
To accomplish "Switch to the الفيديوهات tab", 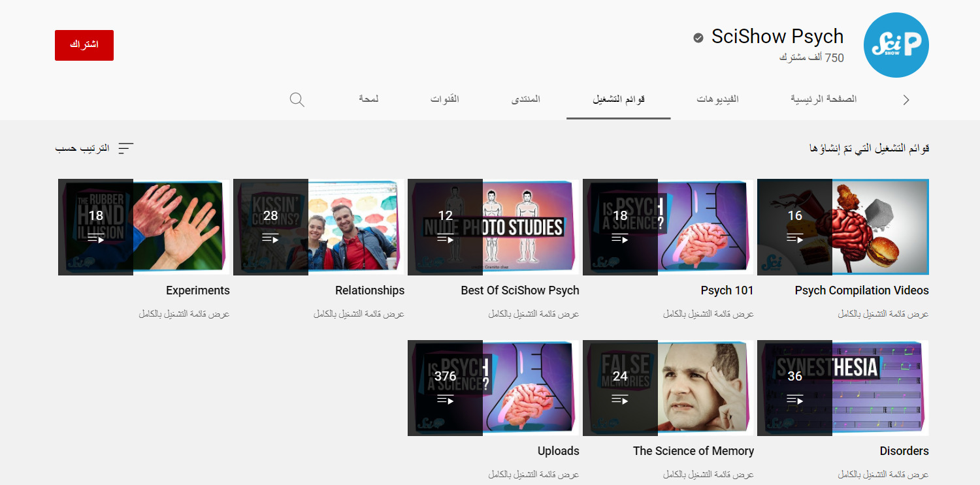I will [x=716, y=99].
